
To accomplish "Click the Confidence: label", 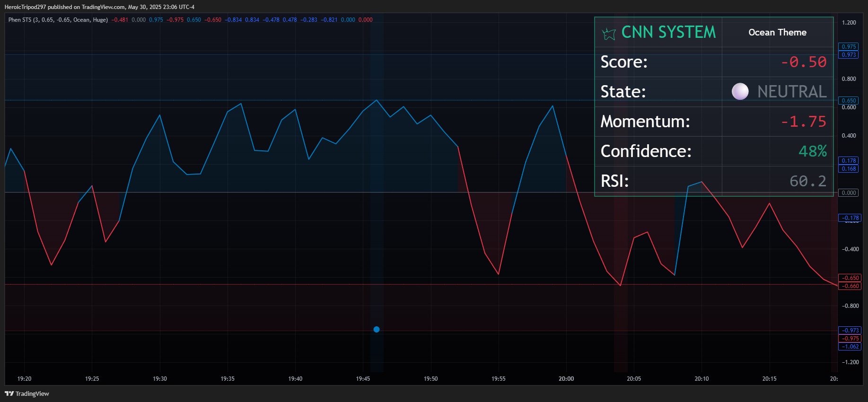I will [646, 151].
